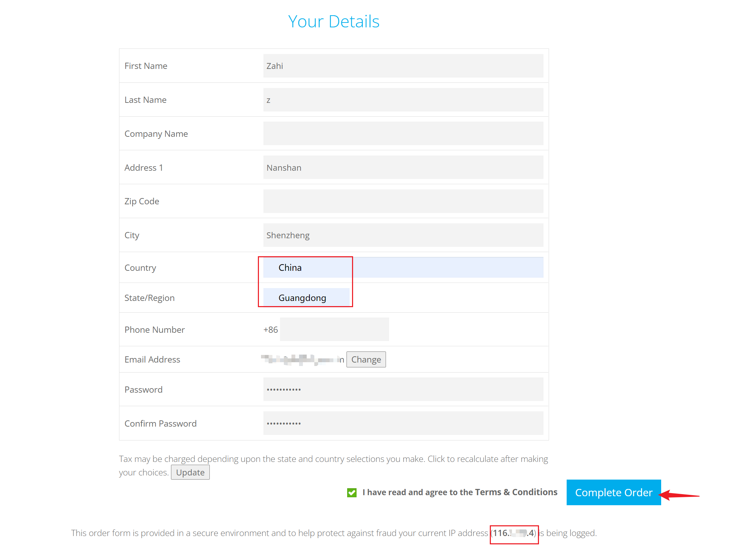Focus the empty Zip Code field

coord(403,201)
